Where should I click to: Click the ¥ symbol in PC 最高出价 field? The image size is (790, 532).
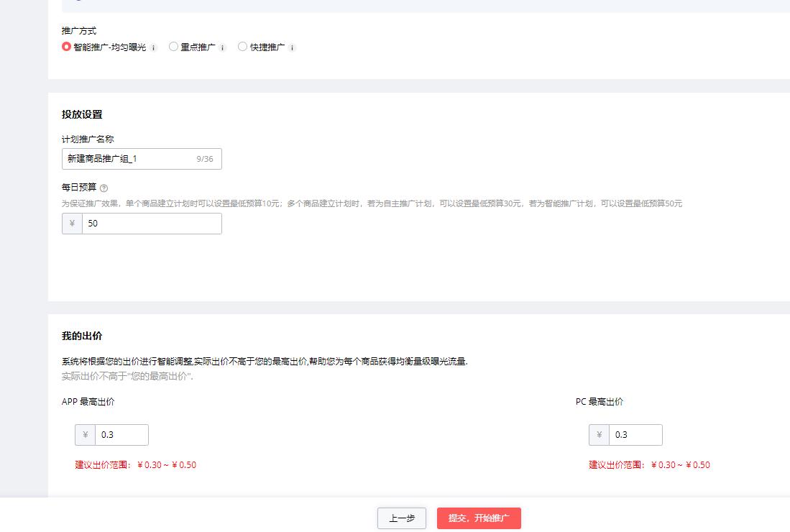[x=598, y=434]
